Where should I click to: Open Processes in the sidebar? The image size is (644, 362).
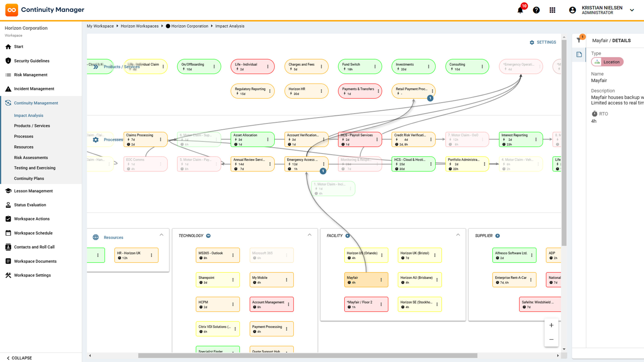[24, 136]
